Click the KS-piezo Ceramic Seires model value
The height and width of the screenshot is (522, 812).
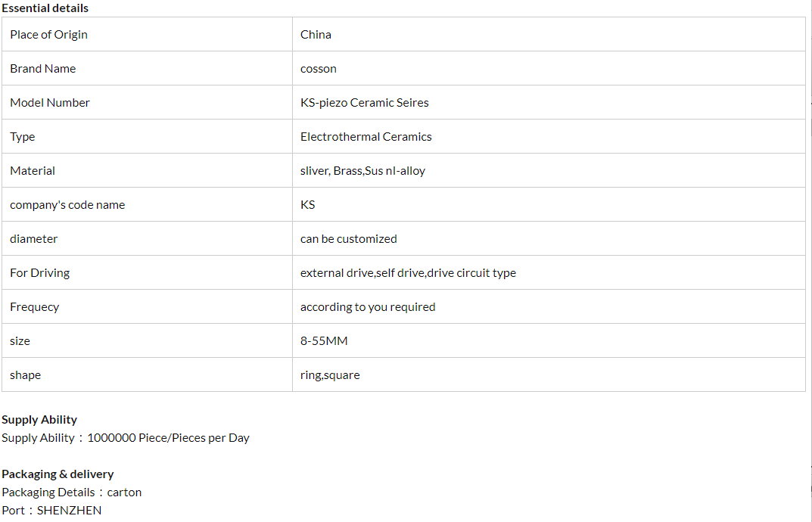click(x=364, y=103)
